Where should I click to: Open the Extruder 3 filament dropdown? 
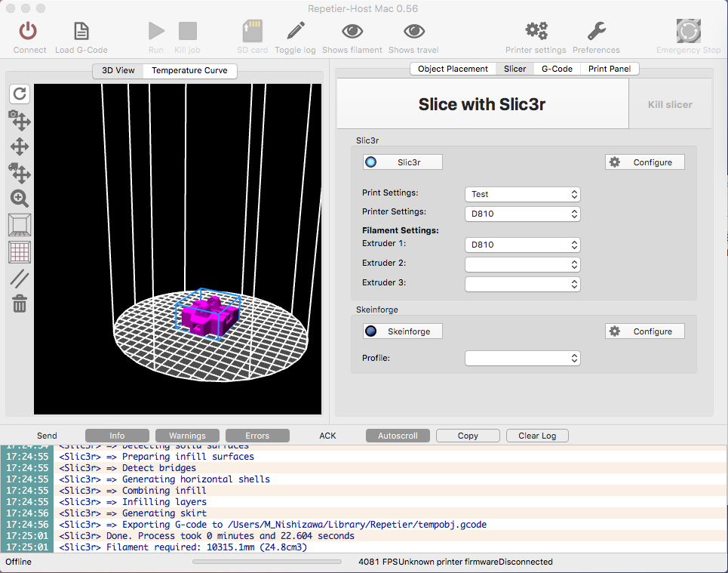tap(522, 284)
